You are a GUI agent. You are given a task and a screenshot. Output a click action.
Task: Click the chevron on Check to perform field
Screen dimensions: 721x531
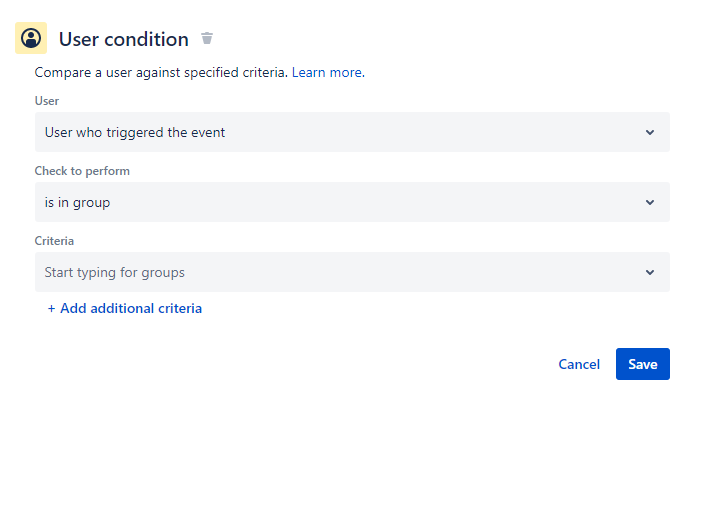[649, 202]
